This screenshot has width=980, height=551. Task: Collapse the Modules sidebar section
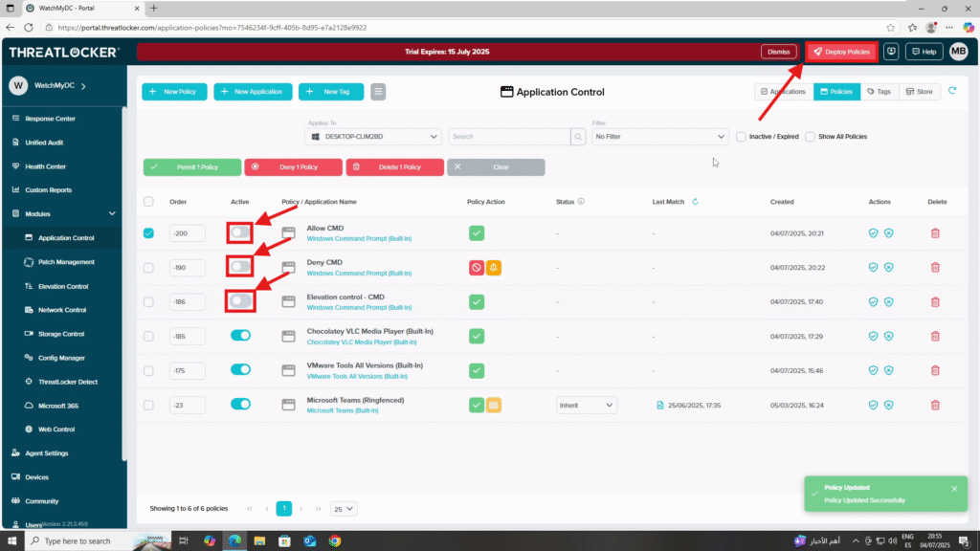pos(112,213)
